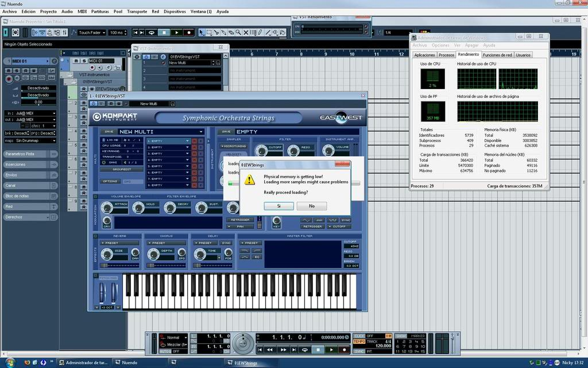The height and width of the screenshot is (368, 588).
Task: Toggle SYNC button in Kompakt delay section
Action: pyautogui.click(x=226, y=243)
